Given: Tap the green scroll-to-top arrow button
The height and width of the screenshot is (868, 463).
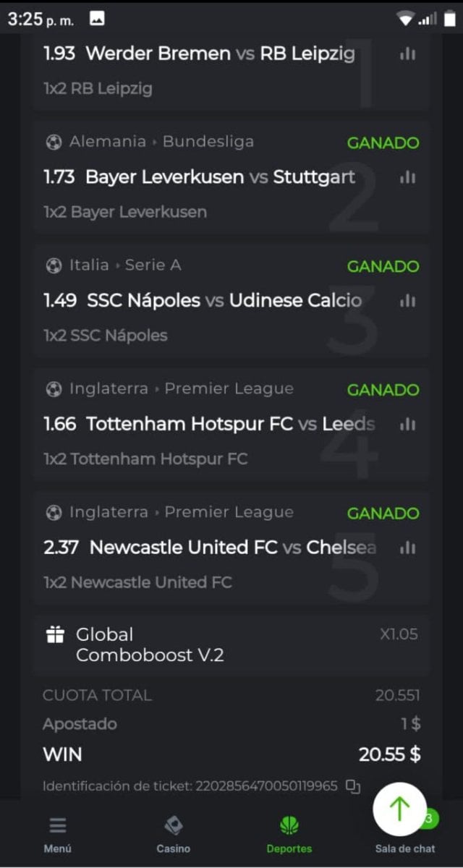Looking at the screenshot, I should (x=399, y=809).
